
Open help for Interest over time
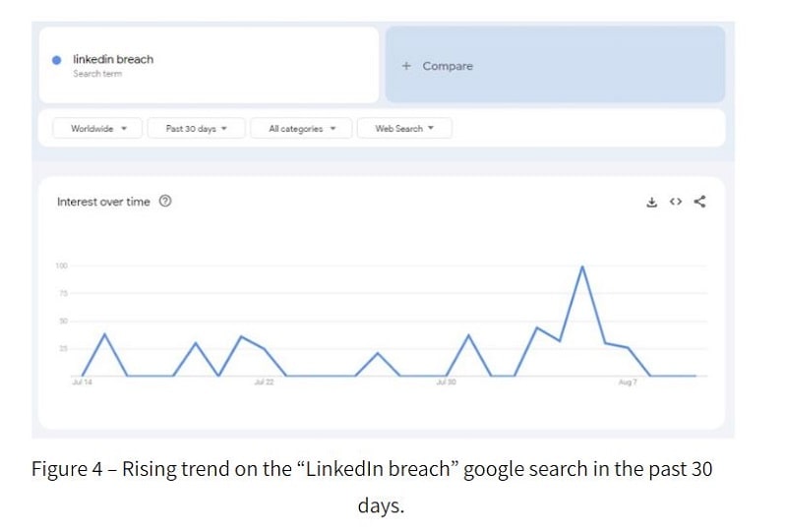[165, 202]
